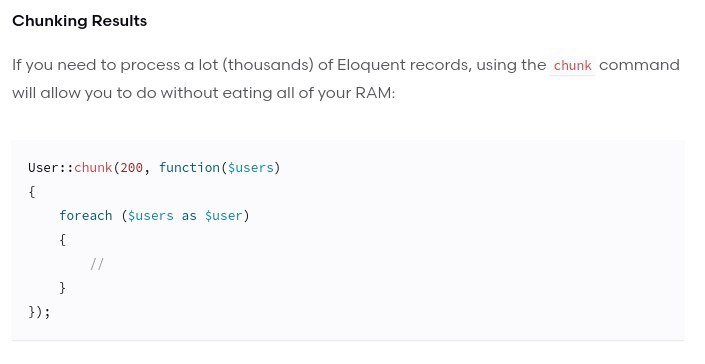The image size is (705, 364).
Task: Click $users inside the foreach parentheses
Action: (x=151, y=216)
